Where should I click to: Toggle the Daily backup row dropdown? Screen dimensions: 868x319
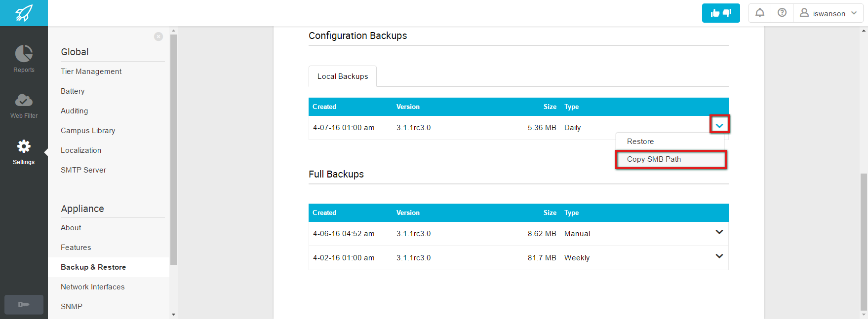[x=719, y=125]
